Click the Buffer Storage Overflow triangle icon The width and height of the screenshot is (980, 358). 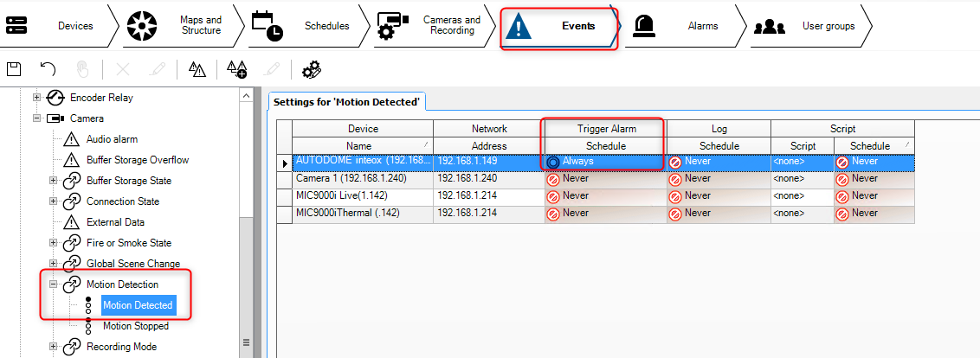point(73,160)
